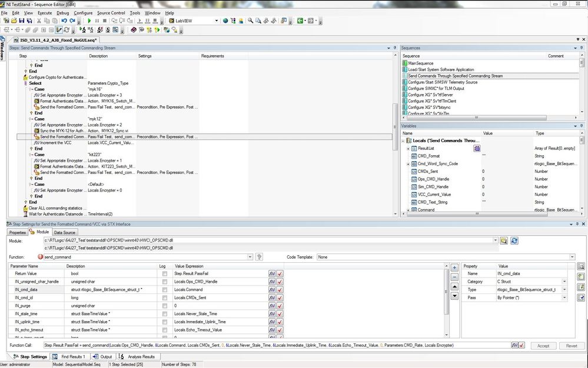This screenshot has width=588, height=368.
Task: Toggle the Log checkbox for IN_stale_time
Action: click(x=165, y=314)
